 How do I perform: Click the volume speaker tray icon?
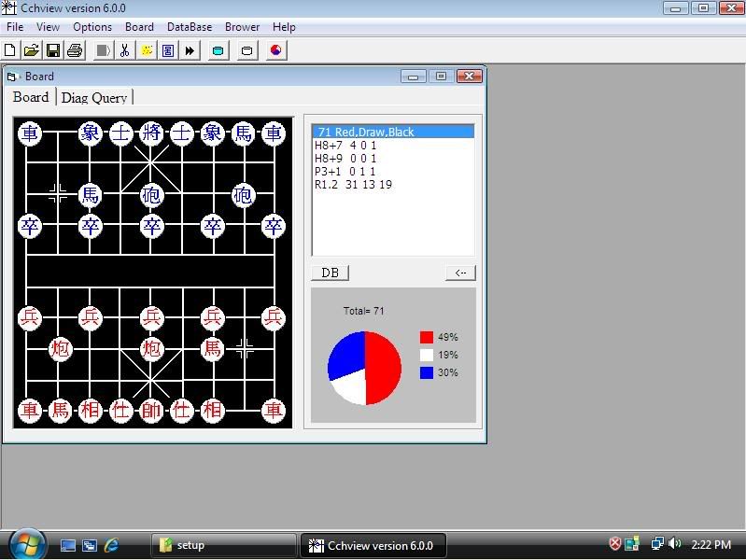(x=675, y=543)
